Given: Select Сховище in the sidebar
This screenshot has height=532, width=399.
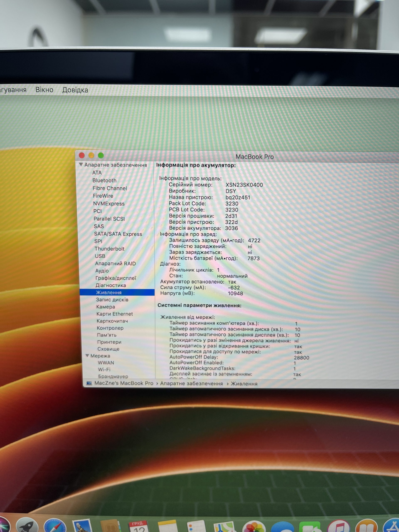Looking at the screenshot, I should tap(108, 349).
